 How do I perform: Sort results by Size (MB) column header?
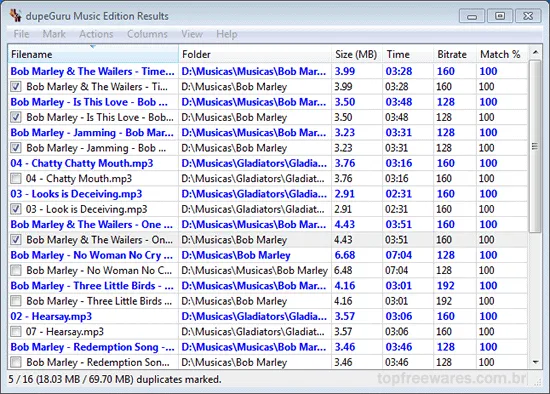(x=357, y=54)
